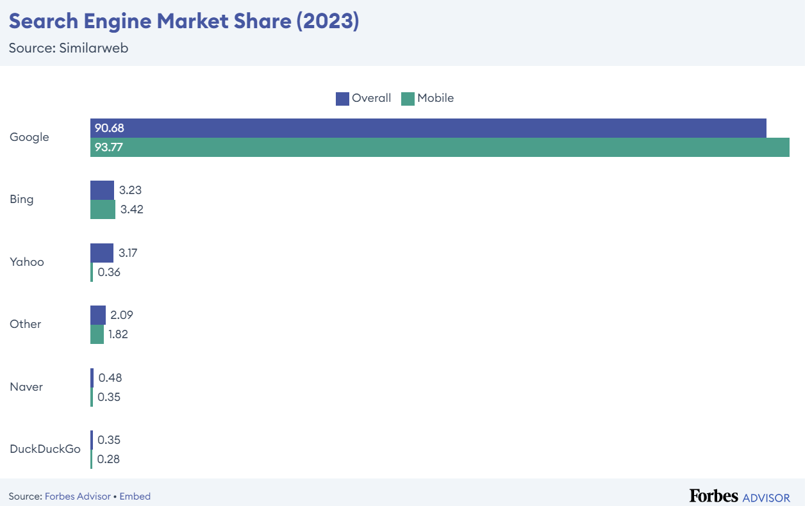
Task: Select Other's Overall bar 2.09
Action: point(98,315)
